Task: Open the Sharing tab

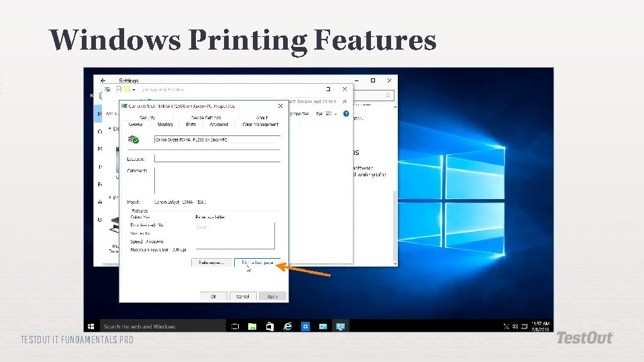Action: pos(165,125)
